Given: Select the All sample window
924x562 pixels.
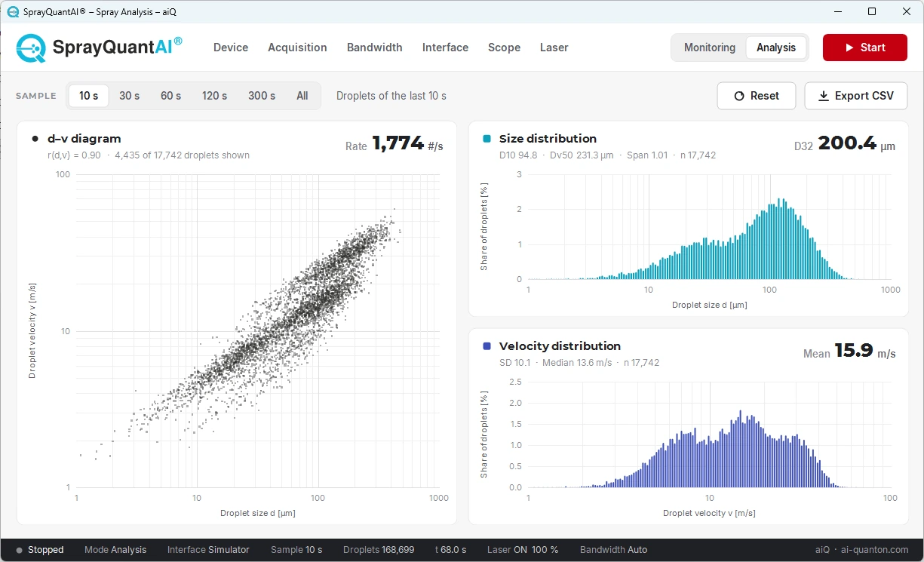Looking at the screenshot, I should (302, 96).
